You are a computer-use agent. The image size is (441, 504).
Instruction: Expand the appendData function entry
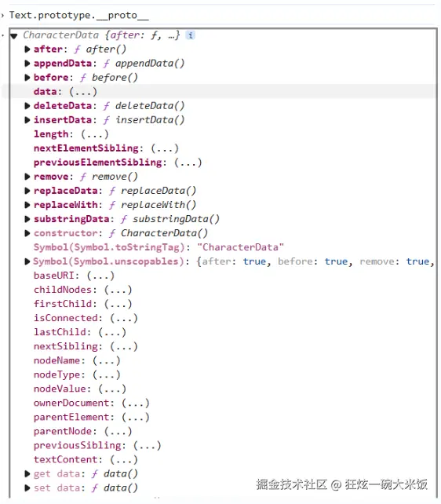tap(27, 64)
